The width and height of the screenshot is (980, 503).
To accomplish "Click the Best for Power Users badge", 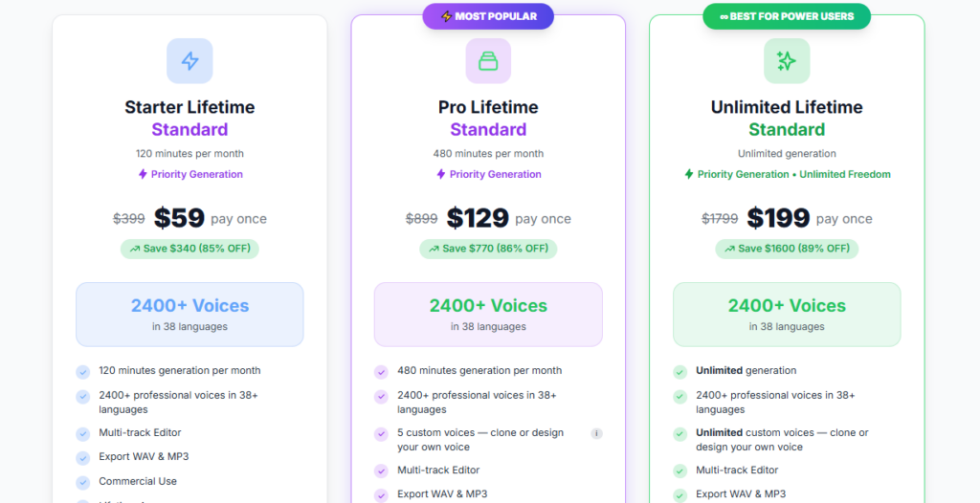I will [787, 16].
